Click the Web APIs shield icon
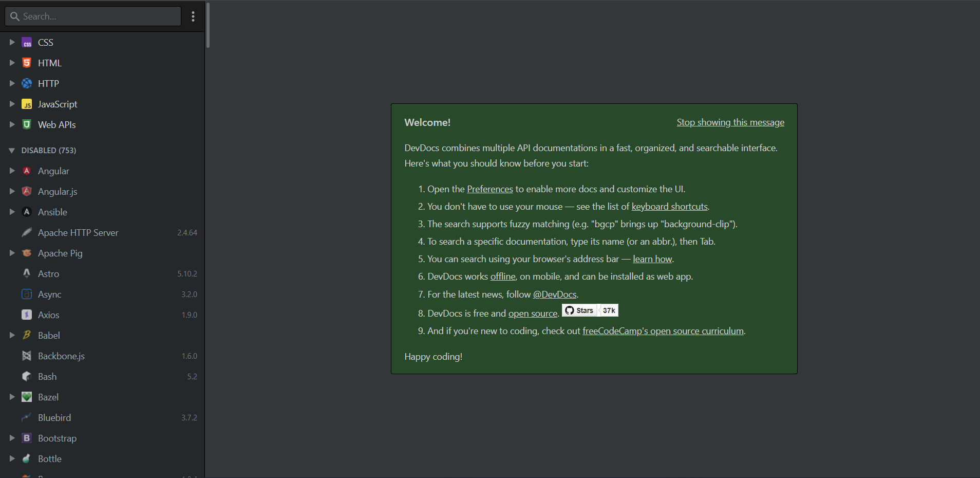980x478 pixels. point(26,124)
